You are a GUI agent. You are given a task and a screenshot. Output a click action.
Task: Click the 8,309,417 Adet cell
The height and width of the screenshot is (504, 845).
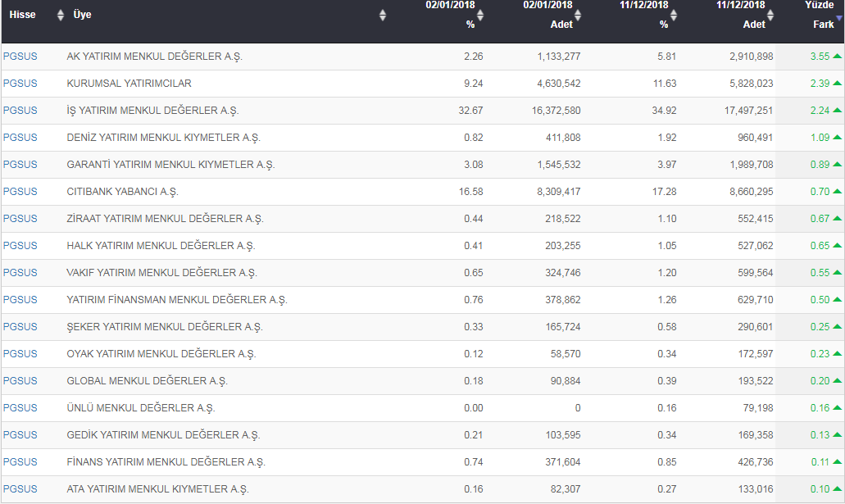[559, 192]
